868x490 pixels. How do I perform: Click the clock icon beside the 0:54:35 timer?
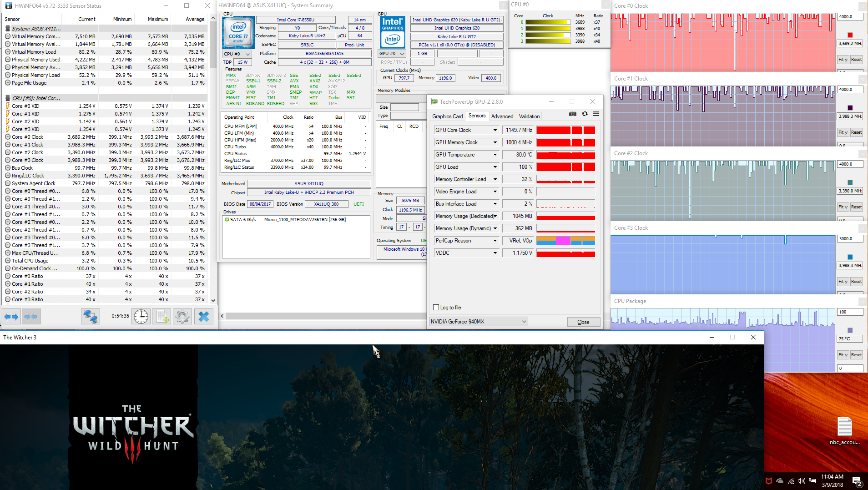tap(141, 317)
